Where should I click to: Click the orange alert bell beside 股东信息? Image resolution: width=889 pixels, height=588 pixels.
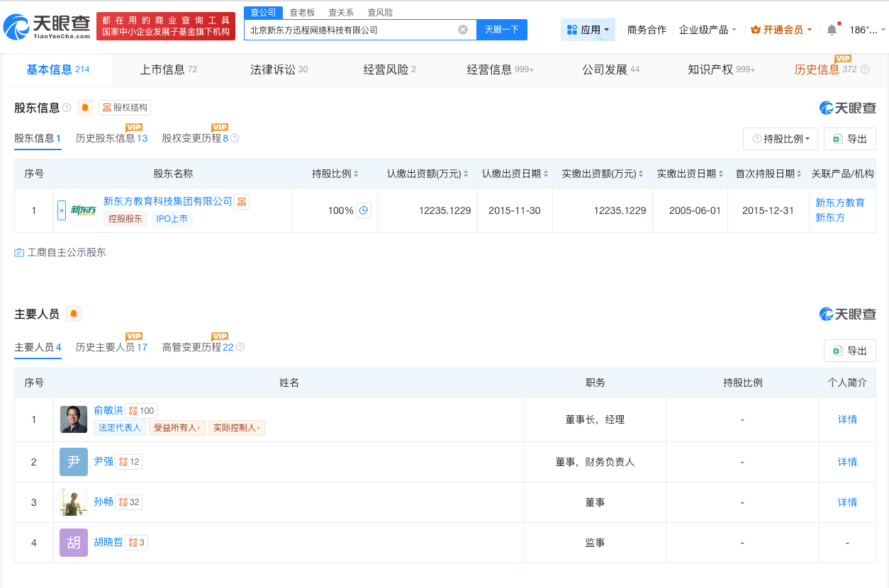(84, 108)
